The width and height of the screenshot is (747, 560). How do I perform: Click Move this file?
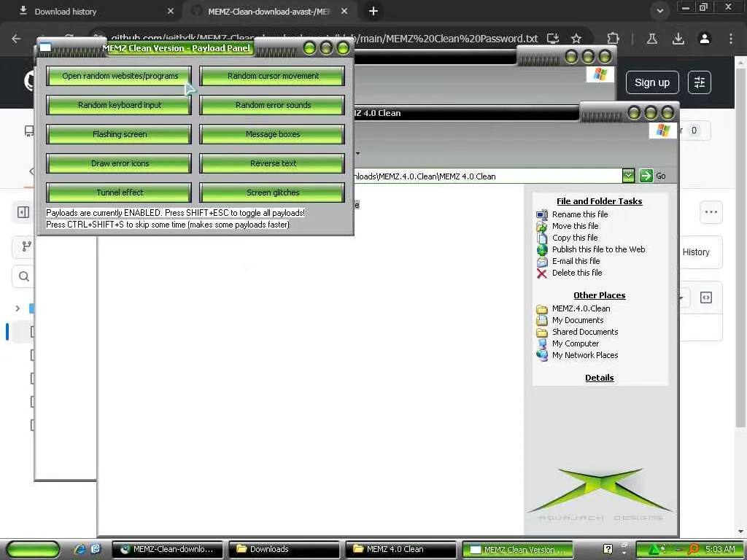(575, 226)
